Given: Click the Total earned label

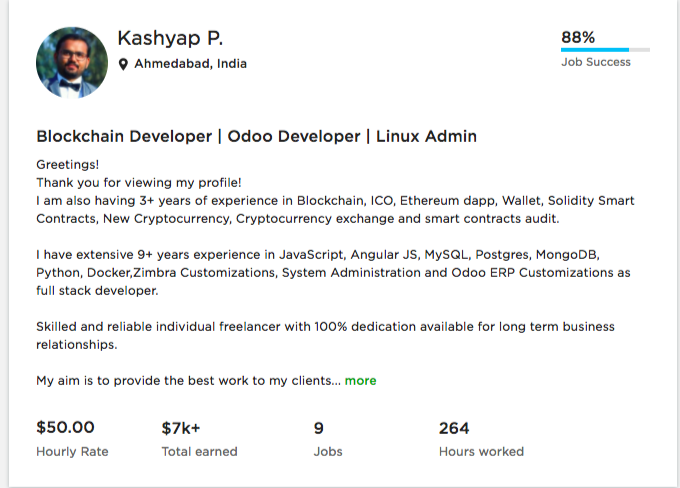Looking at the screenshot, I should tap(199, 452).
